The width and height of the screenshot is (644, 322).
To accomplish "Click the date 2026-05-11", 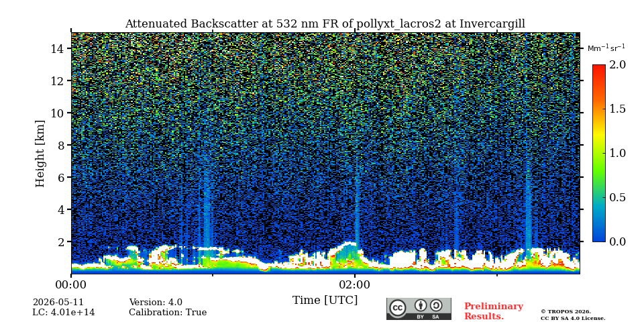I will pos(58,303).
